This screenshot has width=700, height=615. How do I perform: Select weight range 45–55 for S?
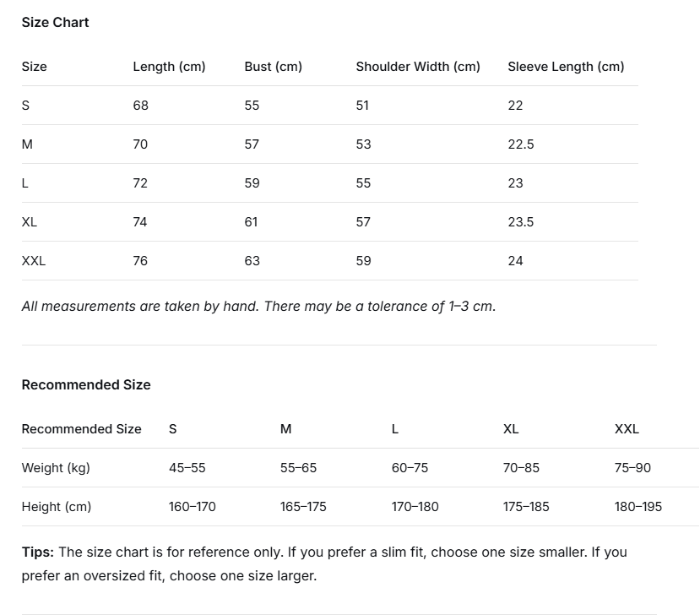point(187,468)
